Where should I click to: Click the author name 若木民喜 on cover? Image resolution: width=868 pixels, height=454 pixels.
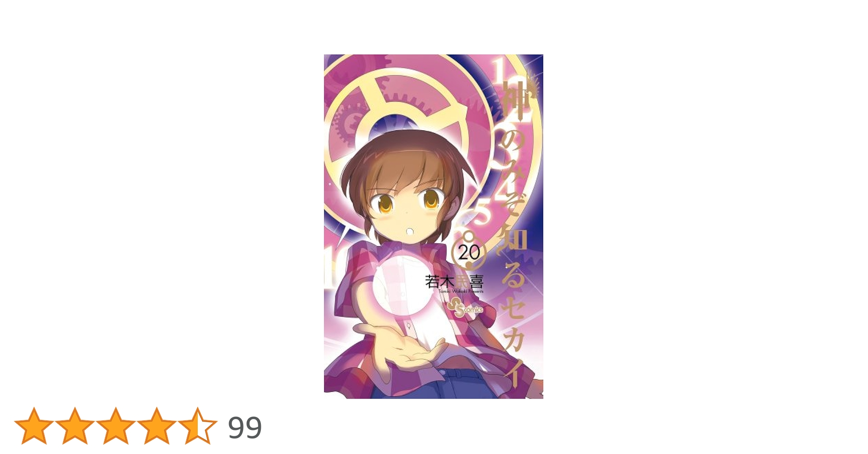[x=454, y=281]
